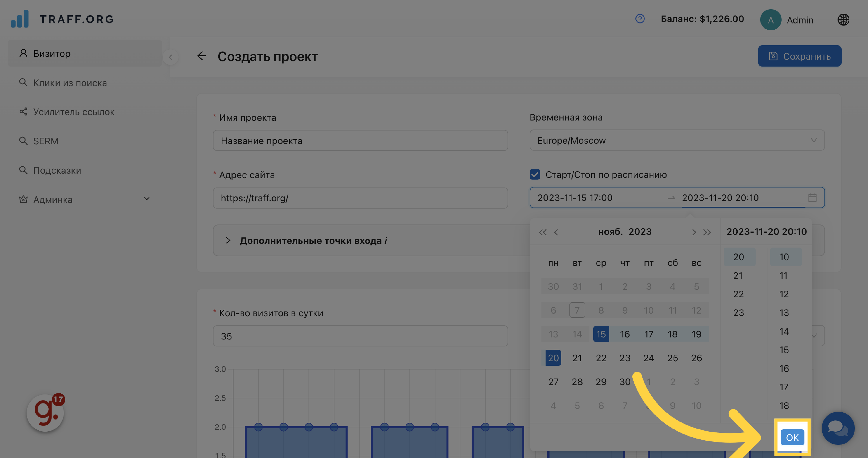
Task: Confirm the date selection with OK
Action: click(x=792, y=437)
